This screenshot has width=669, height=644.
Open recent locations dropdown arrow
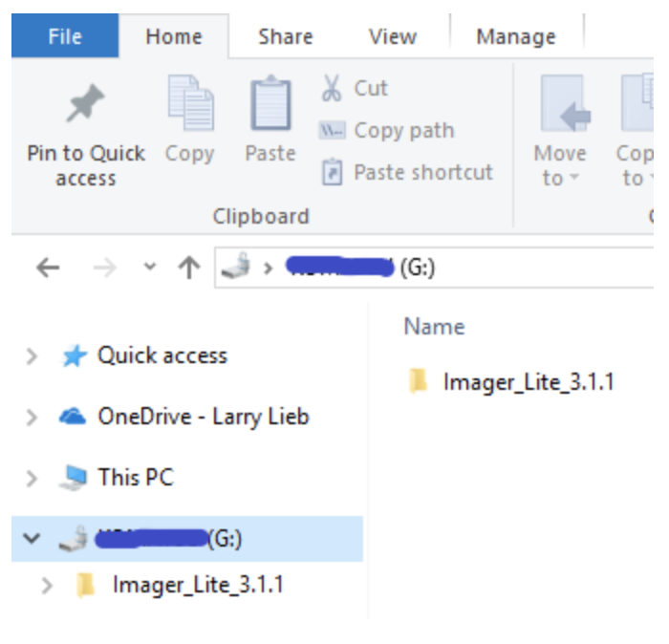150,268
